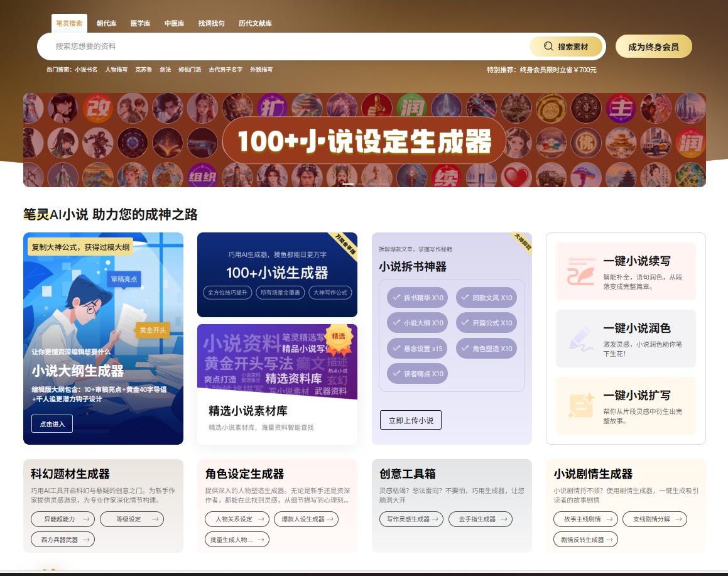Viewport: 728px width, 576px height.
Task: Open the 历代文献库 tab
Action: pos(256,23)
